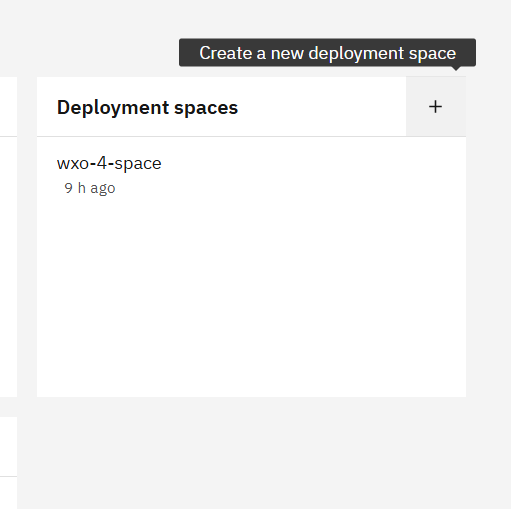Click the partially visible card left of Deployment spaces
This screenshot has height=509, width=511.
tap(8, 237)
